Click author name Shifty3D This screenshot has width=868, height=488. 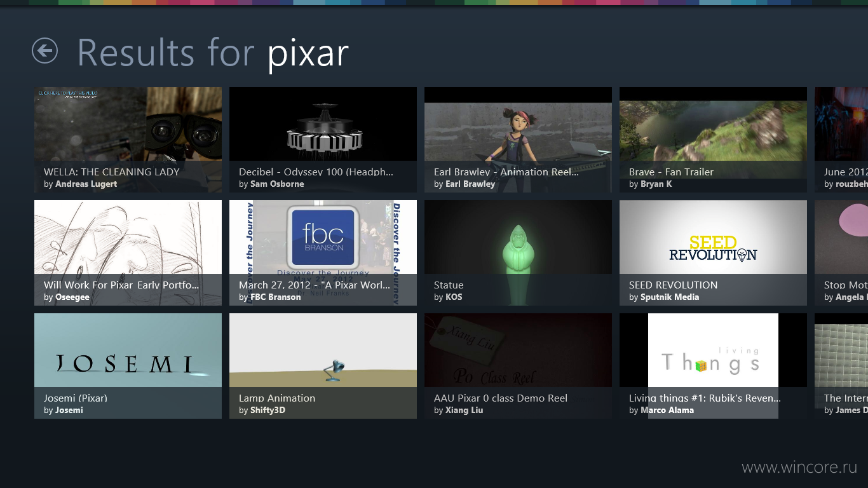[x=268, y=410]
